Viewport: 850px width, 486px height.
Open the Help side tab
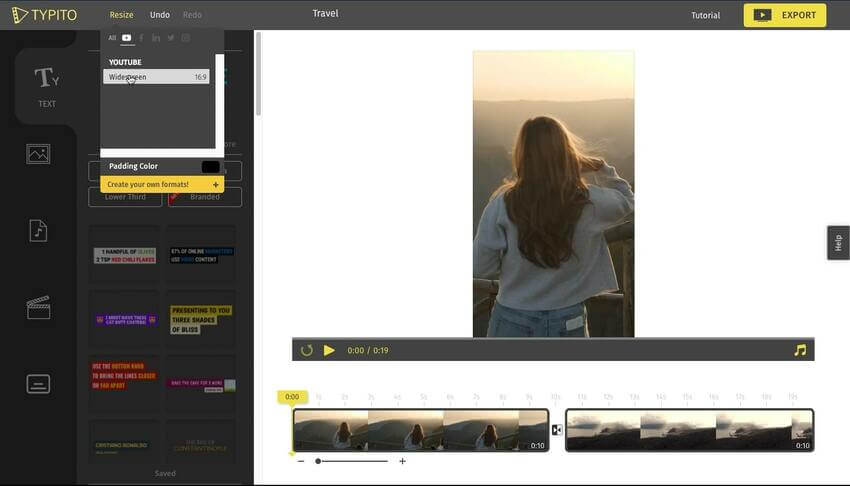coord(838,243)
